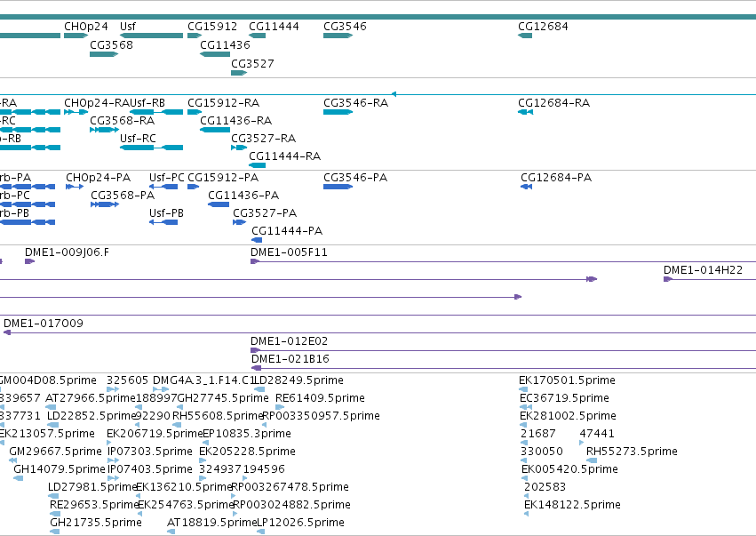Image resolution: width=756 pixels, height=536 pixels.
Task: Select the Usf-RB transcript label
Action: click(147, 103)
